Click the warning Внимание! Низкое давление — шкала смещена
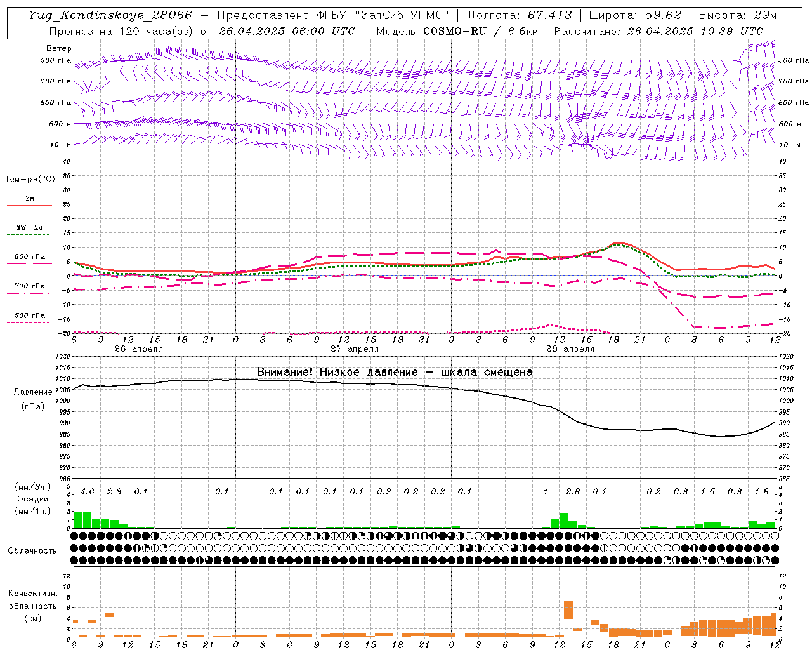This screenshot has height=650, width=812. (395, 372)
